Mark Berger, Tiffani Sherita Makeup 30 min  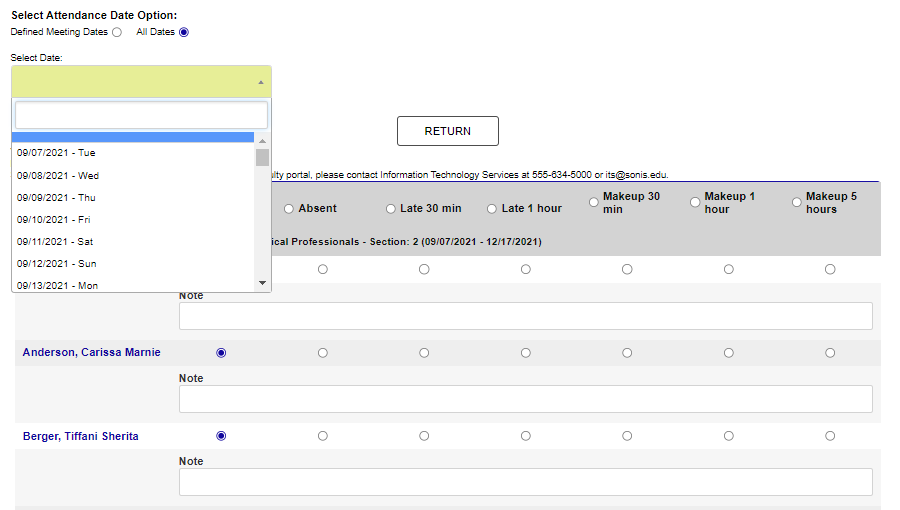click(x=627, y=436)
